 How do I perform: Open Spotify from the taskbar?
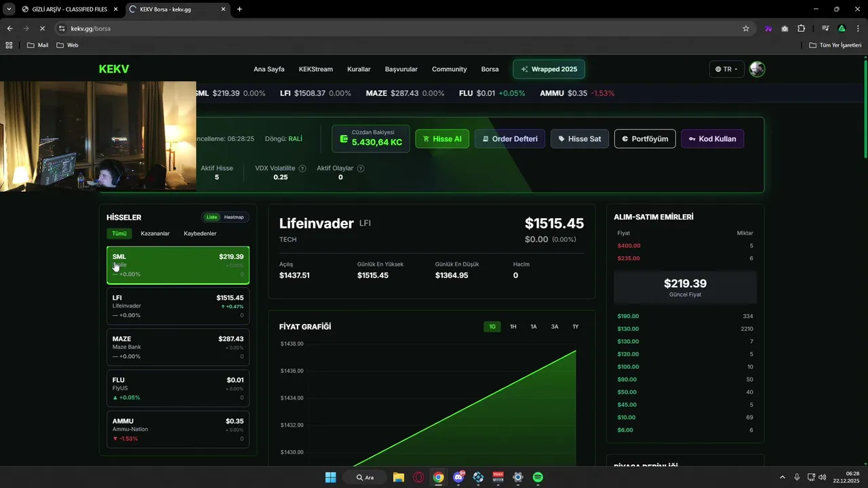coord(538,477)
